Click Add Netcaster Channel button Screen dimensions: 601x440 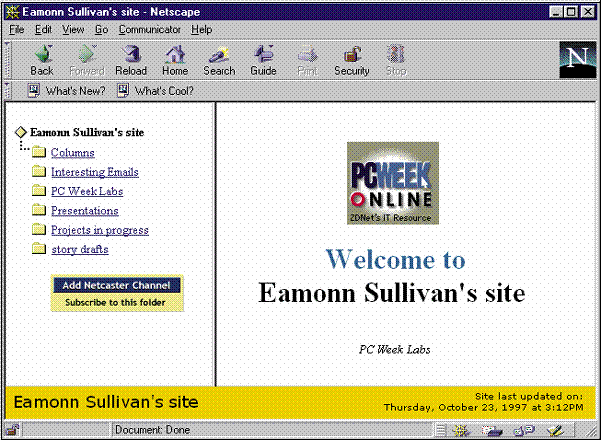point(117,285)
